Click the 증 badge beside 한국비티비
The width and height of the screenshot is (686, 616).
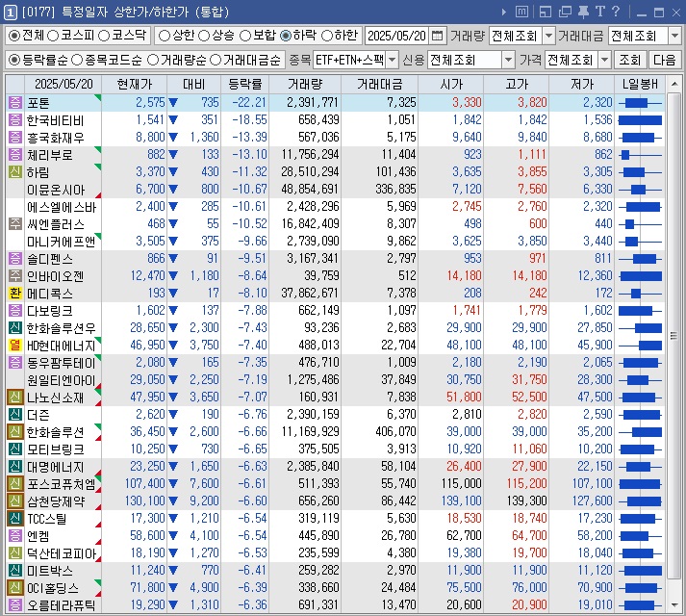pyautogui.click(x=14, y=119)
